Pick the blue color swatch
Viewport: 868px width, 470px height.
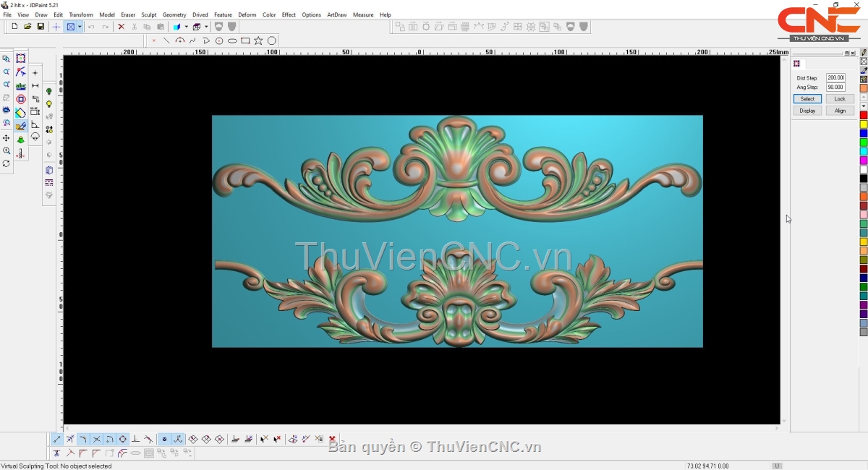(864, 134)
